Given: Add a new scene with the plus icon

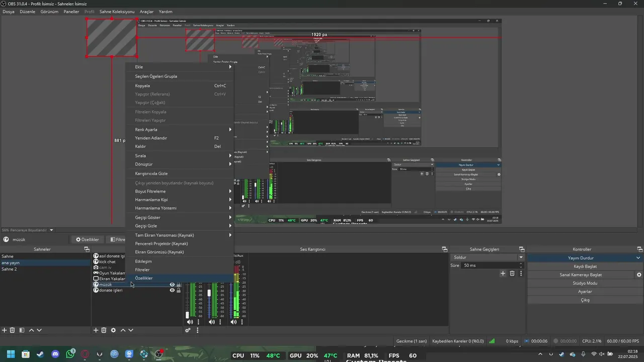Looking at the screenshot, I should click(x=5, y=330).
